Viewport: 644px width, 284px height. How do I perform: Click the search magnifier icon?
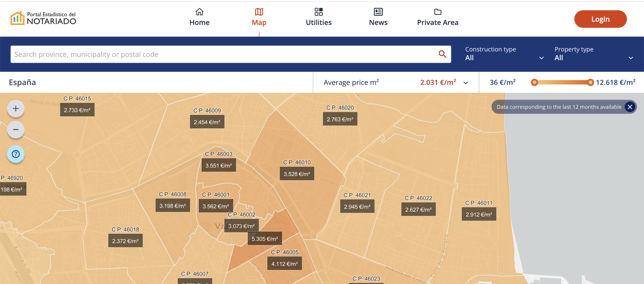442,54
